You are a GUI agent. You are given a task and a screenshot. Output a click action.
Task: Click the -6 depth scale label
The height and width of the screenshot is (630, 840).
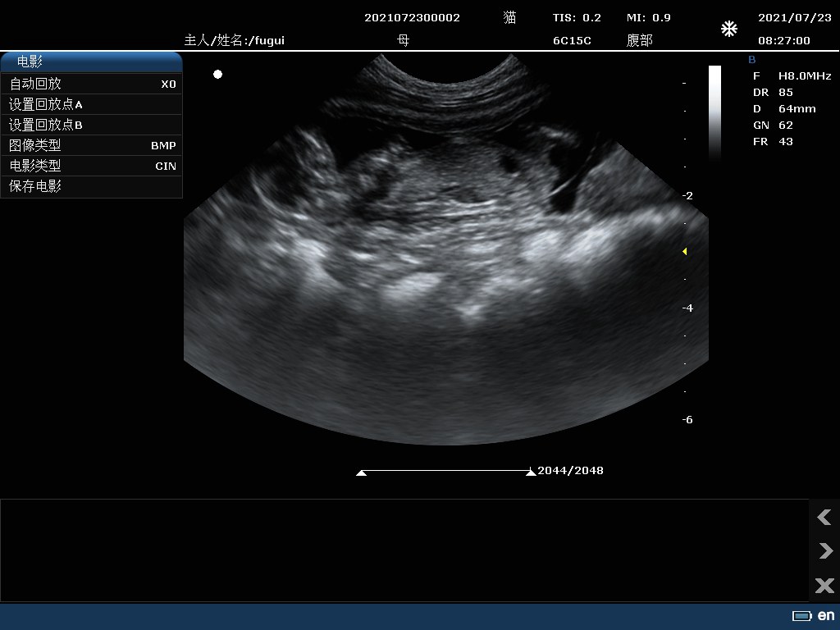[x=687, y=420]
